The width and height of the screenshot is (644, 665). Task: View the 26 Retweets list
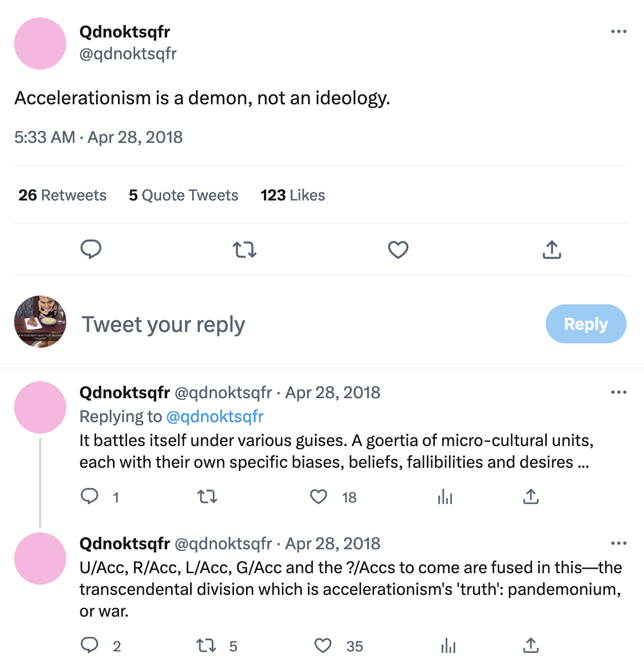click(x=62, y=195)
